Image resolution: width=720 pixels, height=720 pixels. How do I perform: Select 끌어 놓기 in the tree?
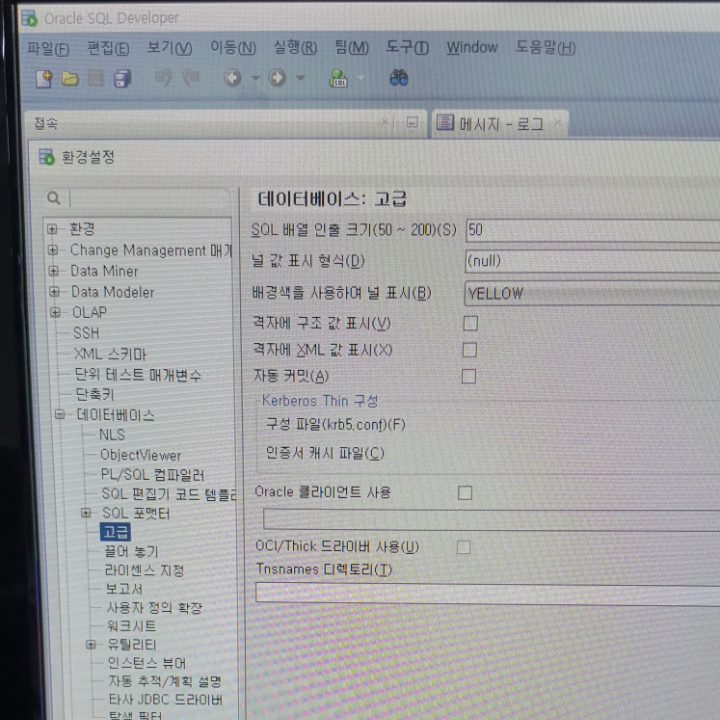click(131, 551)
